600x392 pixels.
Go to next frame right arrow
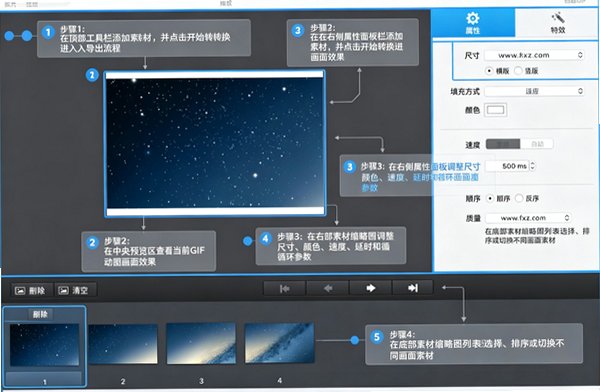coord(370,288)
